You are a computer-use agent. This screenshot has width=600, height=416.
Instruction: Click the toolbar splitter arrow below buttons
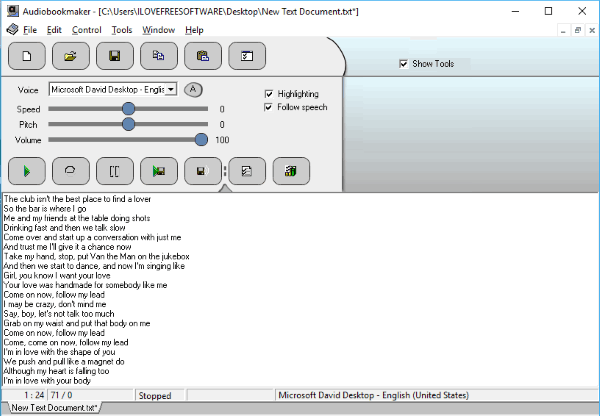[x=225, y=188]
